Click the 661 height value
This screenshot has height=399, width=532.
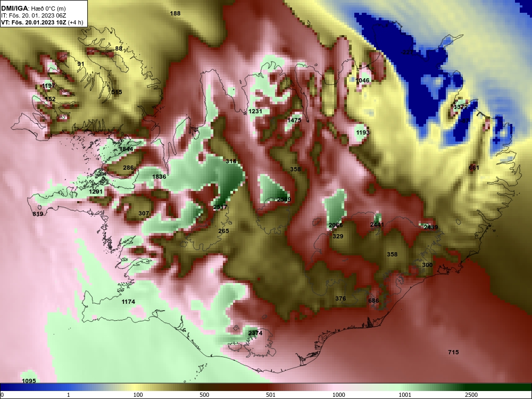click(x=474, y=168)
